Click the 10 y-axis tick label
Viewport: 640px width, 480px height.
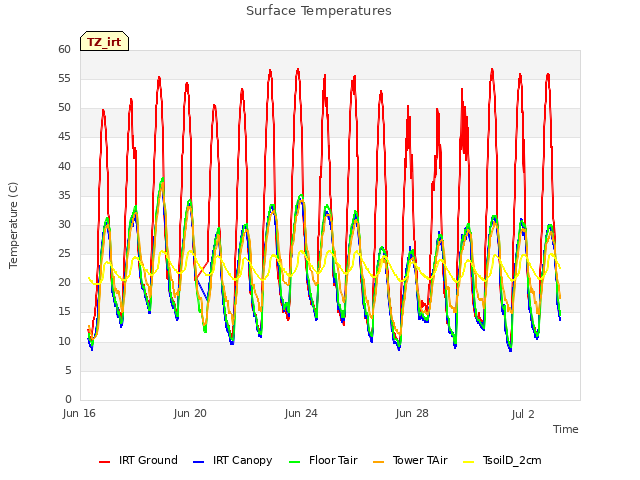point(64,341)
